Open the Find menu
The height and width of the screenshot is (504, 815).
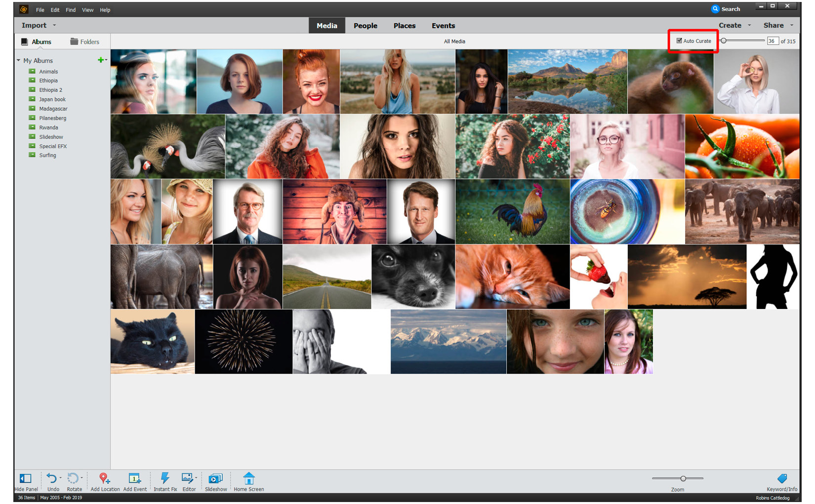(71, 10)
